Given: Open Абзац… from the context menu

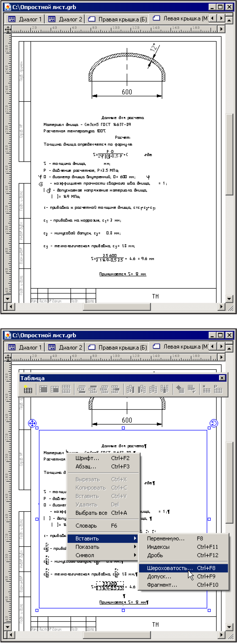Looking at the screenshot, I should tap(103, 466).
